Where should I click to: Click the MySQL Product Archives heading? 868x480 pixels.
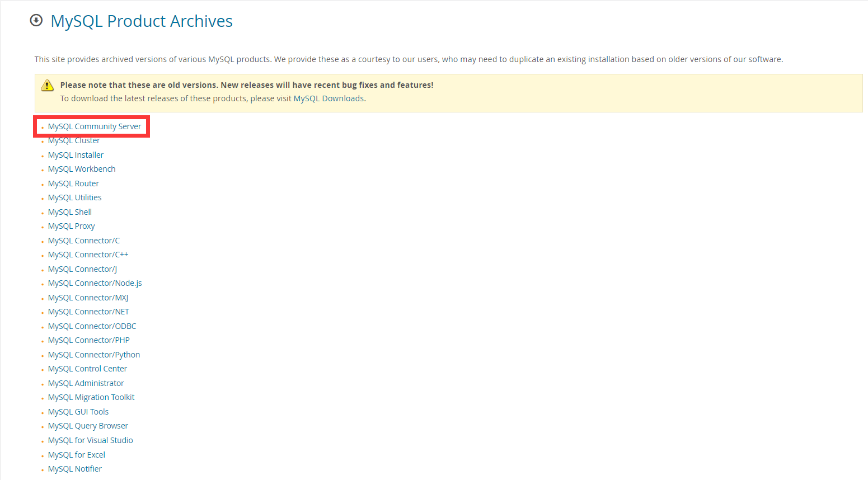[x=142, y=21]
